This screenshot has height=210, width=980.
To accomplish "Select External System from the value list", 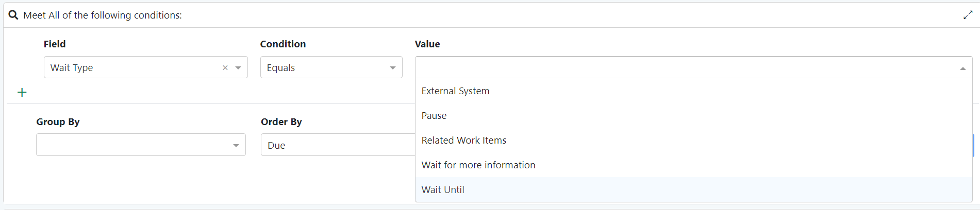I will [455, 91].
